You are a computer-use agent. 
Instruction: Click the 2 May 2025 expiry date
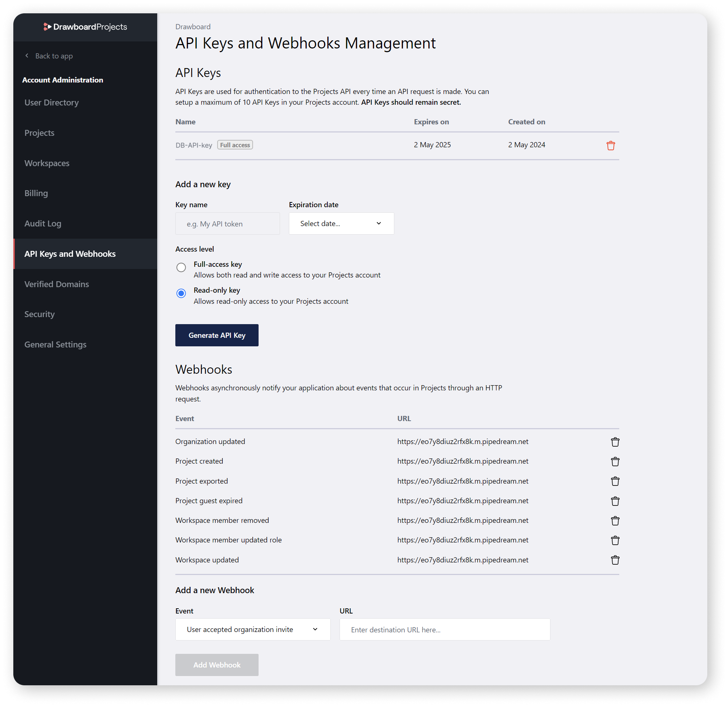click(432, 145)
